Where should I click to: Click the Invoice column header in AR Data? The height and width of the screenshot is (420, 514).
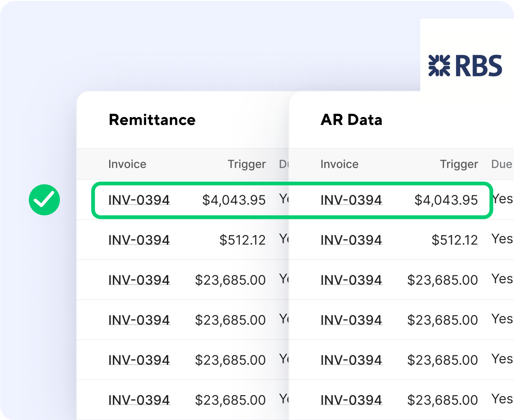[339, 164]
